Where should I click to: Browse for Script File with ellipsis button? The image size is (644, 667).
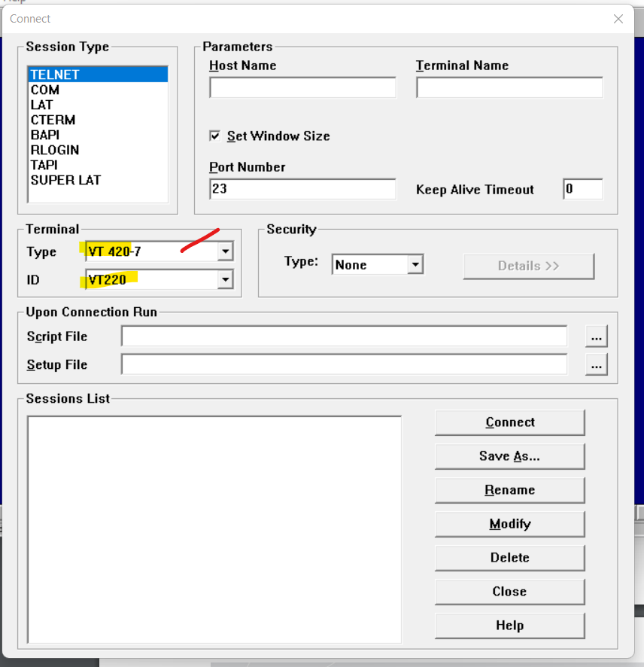point(597,337)
